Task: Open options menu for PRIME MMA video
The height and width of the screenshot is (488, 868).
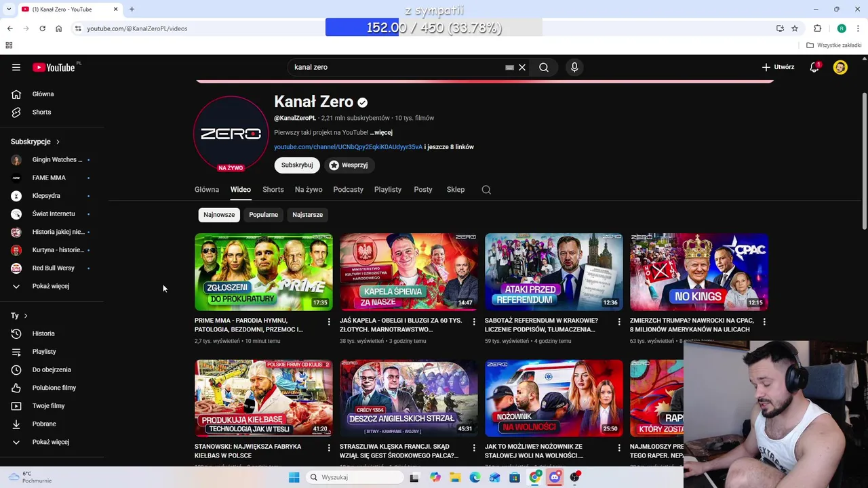Action: (329, 321)
